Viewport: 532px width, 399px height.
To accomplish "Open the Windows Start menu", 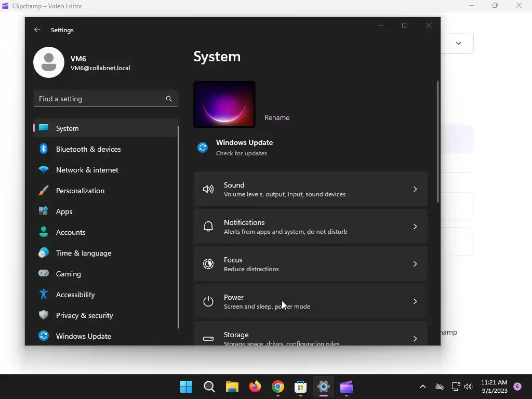I will point(186,387).
